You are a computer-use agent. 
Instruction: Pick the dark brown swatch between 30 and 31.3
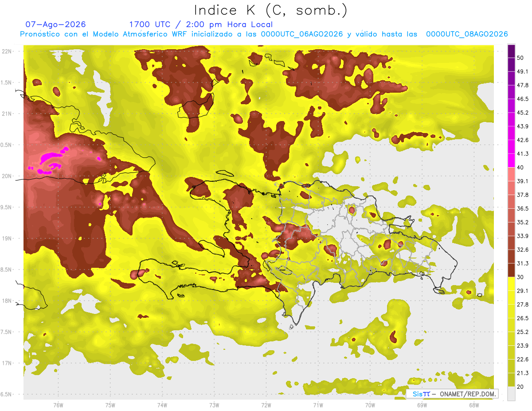click(x=511, y=270)
